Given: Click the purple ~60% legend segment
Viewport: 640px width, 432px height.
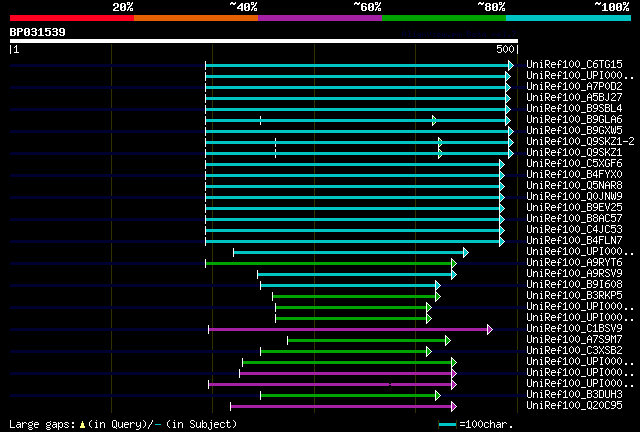Looking at the screenshot, I should (320, 18).
